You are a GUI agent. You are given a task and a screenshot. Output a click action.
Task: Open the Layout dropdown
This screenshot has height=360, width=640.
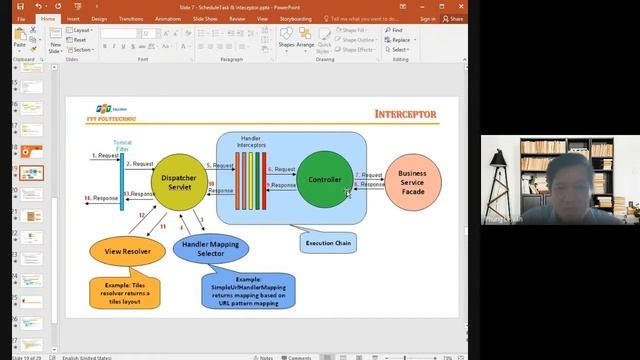tap(80, 30)
